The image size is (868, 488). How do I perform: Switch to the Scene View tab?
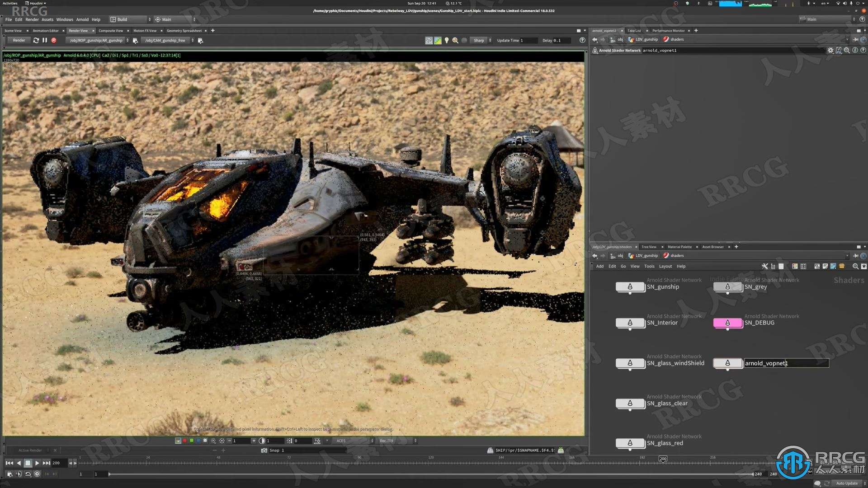tap(13, 31)
